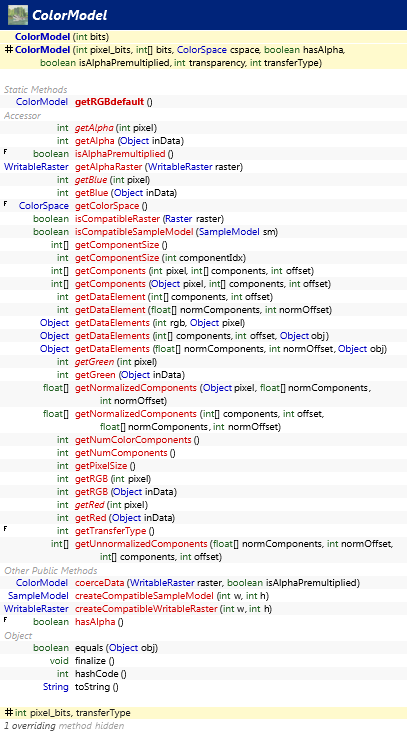The width and height of the screenshot is (407, 732).
Task: Select getGreen (Object inData) method
Action: pos(130,375)
